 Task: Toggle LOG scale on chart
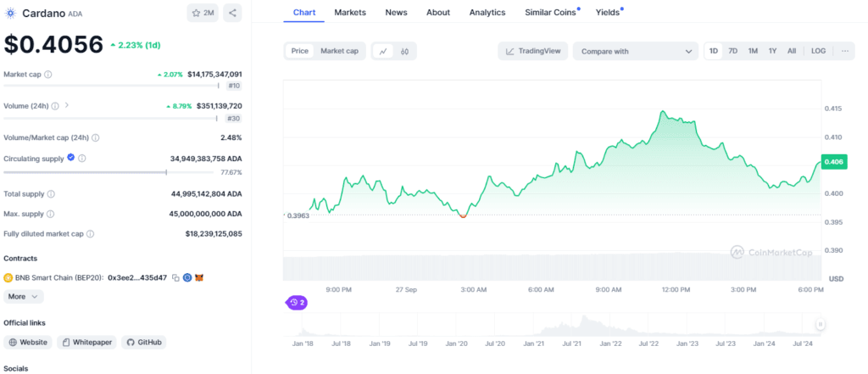click(x=818, y=51)
